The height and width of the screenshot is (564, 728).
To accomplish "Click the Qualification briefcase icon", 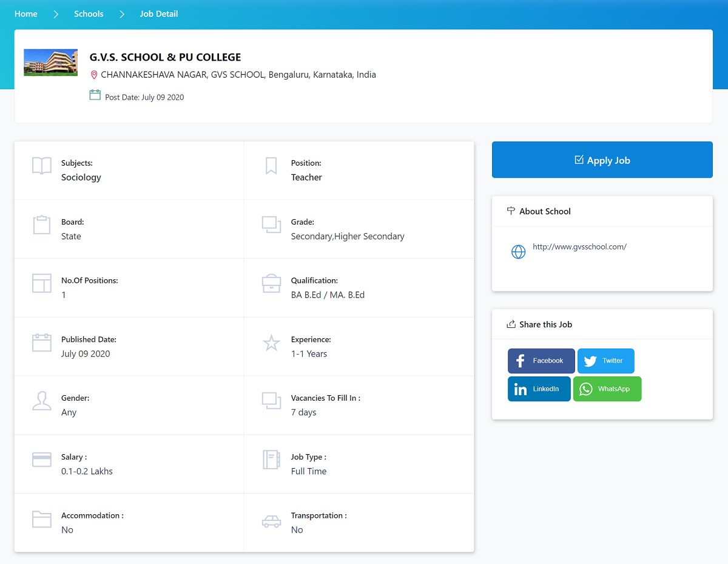I will pos(271,286).
